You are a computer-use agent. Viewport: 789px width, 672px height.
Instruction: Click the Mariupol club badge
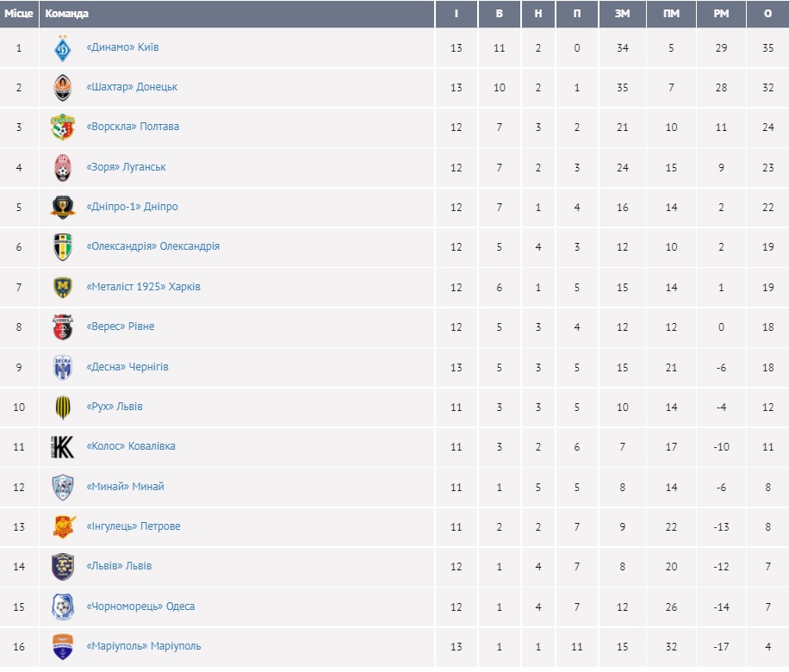(x=63, y=646)
